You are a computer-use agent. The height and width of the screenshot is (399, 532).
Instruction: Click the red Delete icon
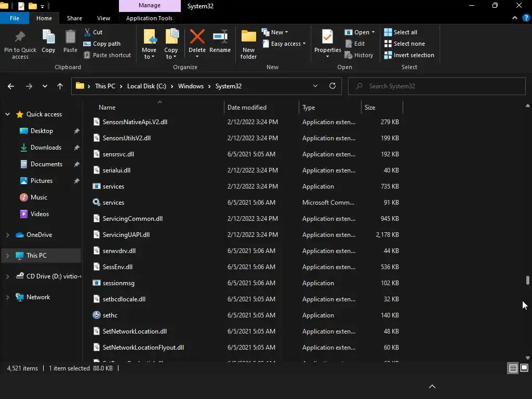[x=197, y=37]
